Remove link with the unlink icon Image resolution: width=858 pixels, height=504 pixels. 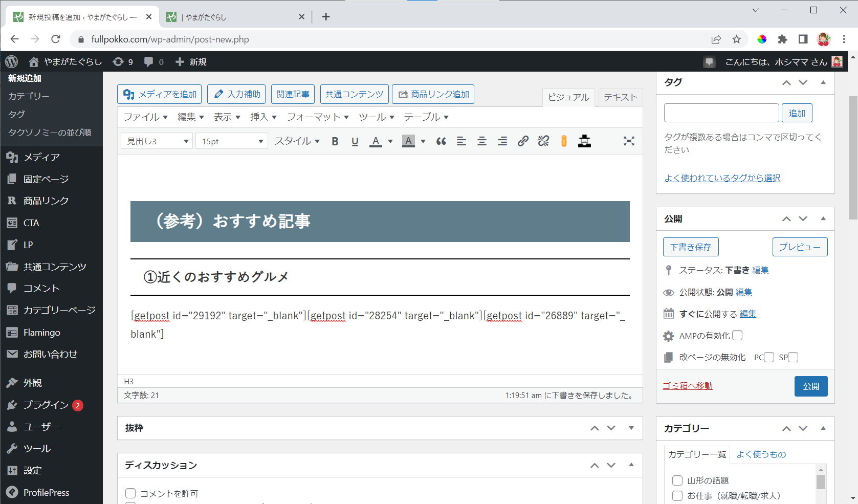(543, 141)
